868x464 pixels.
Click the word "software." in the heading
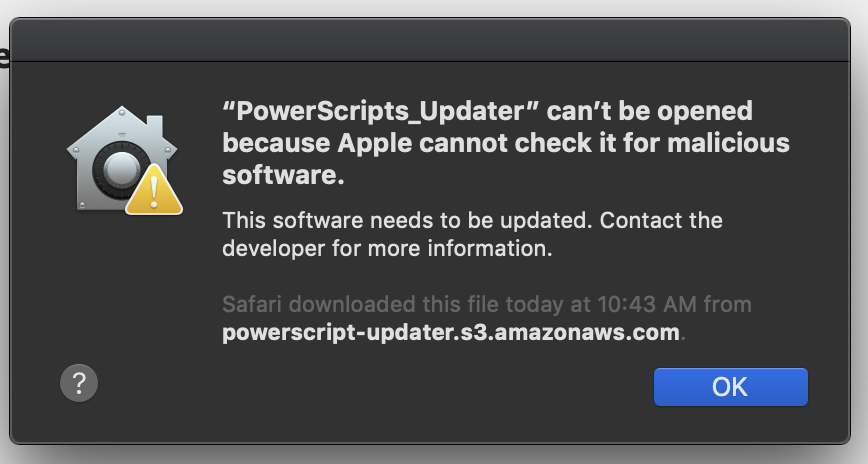pyautogui.click(x=283, y=175)
